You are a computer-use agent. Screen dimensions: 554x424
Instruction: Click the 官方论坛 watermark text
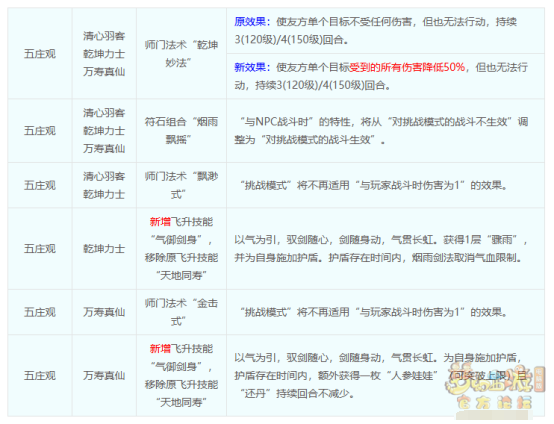(x=494, y=403)
